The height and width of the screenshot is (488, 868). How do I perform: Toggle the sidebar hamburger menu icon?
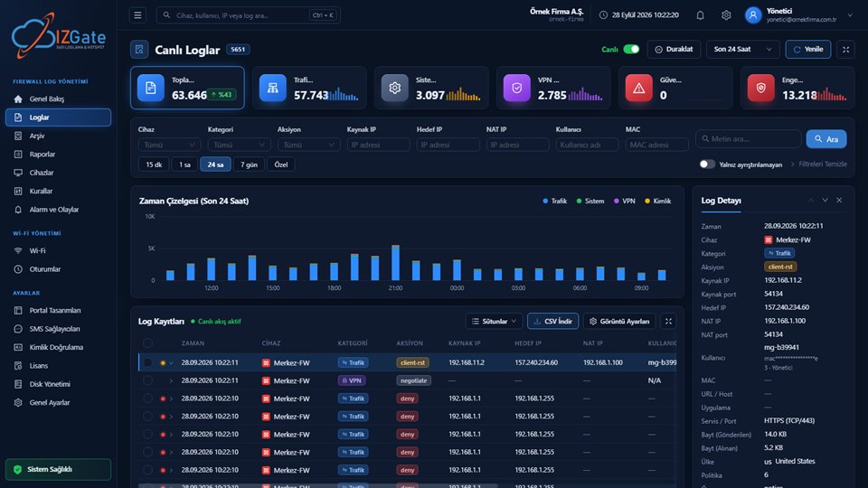(x=137, y=15)
